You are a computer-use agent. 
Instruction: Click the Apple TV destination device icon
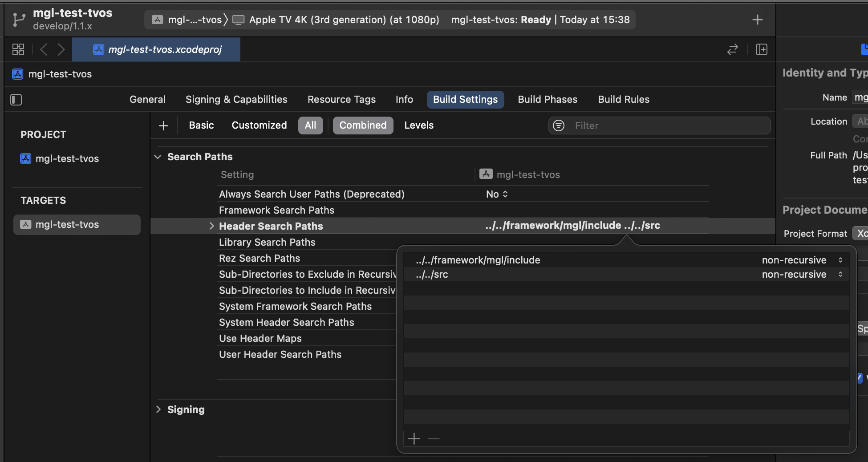click(239, 20)
